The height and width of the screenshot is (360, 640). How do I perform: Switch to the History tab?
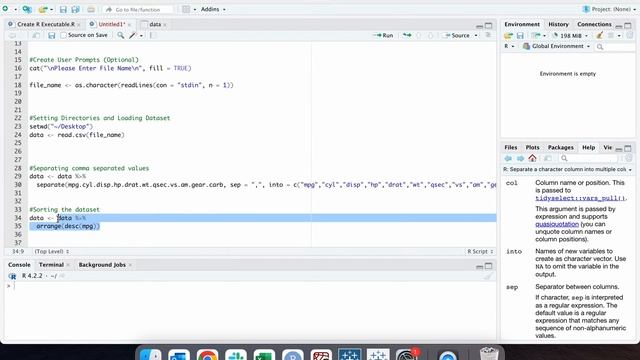558,24
